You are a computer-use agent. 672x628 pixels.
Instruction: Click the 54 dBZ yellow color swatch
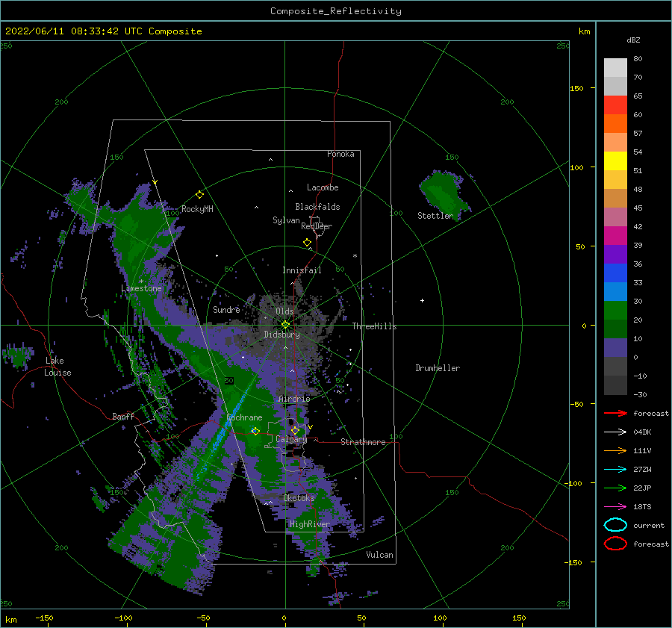click(615, 161)
